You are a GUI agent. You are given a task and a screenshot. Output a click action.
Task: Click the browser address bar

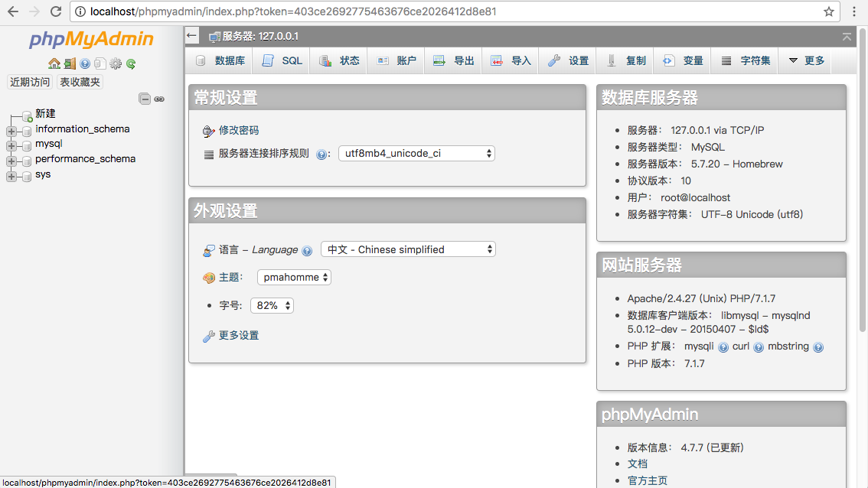tap(454, 11)
